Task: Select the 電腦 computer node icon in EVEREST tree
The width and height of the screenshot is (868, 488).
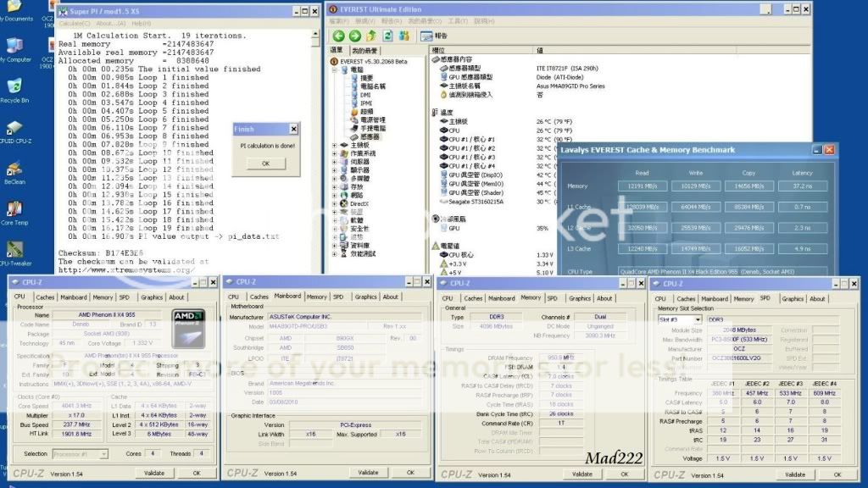Action: (344, 69)
